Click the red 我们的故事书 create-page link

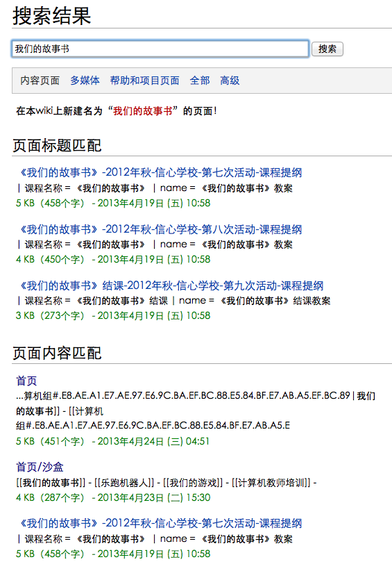coord(143,111)
